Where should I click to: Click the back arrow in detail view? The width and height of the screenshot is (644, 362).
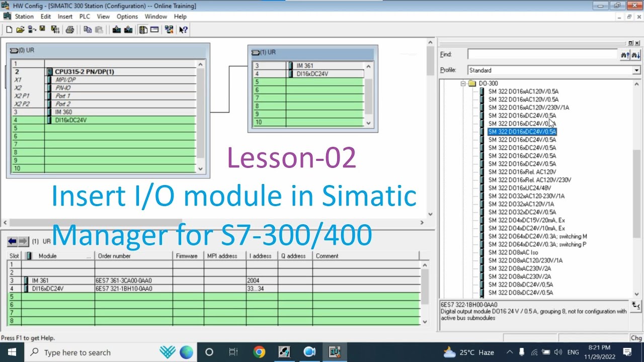(12, 241)
